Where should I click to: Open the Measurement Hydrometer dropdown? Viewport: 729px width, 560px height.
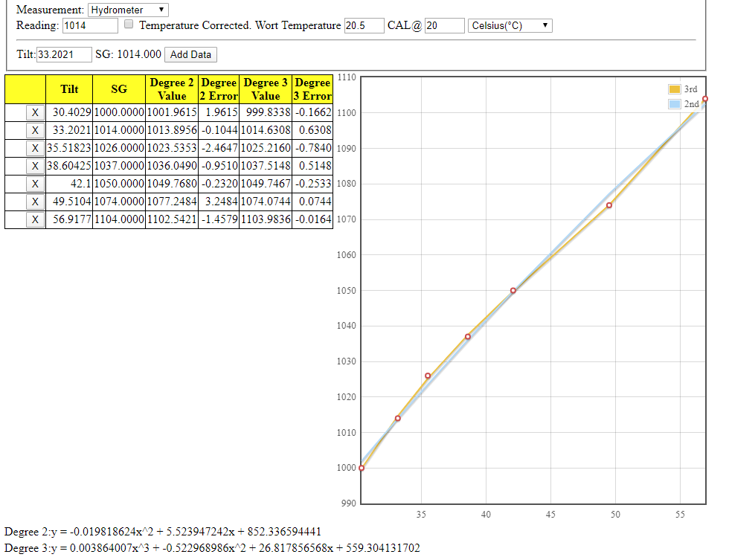(128, 10)
